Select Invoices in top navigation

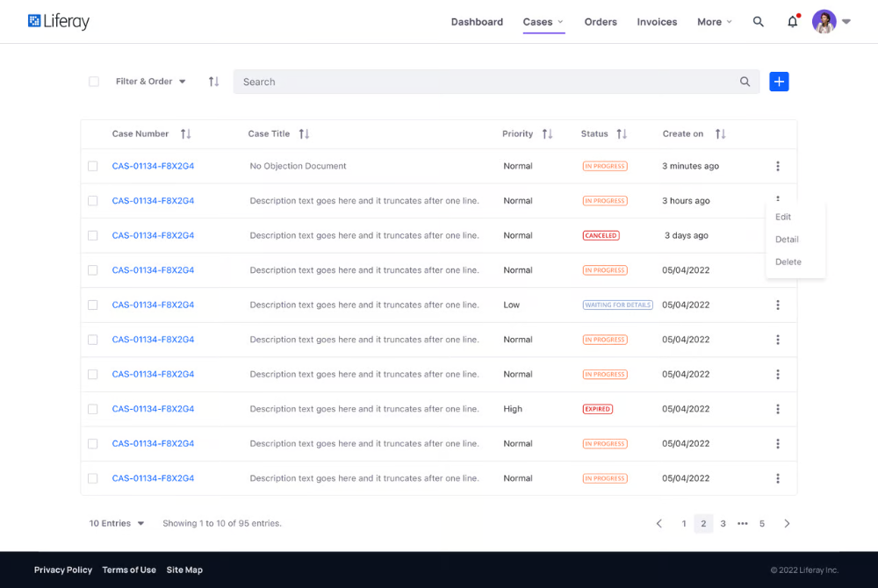click(x=657, y=22)
